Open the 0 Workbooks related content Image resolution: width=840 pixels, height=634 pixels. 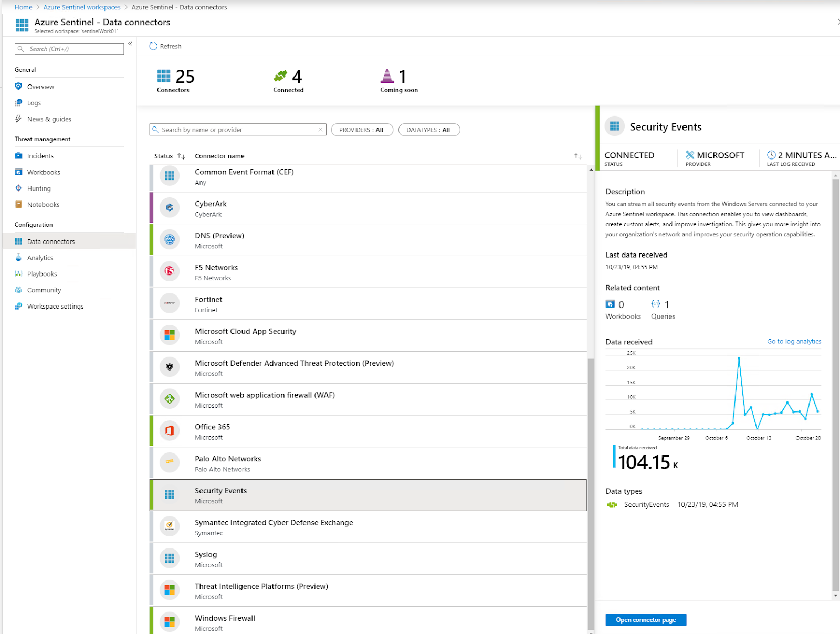point(623,310)
